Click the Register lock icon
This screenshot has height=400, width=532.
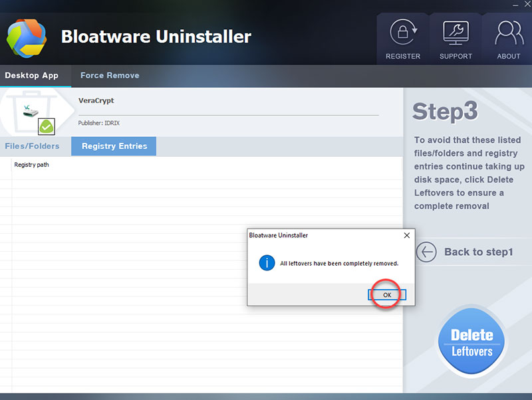pyautogui.click(x=403, y=32)
